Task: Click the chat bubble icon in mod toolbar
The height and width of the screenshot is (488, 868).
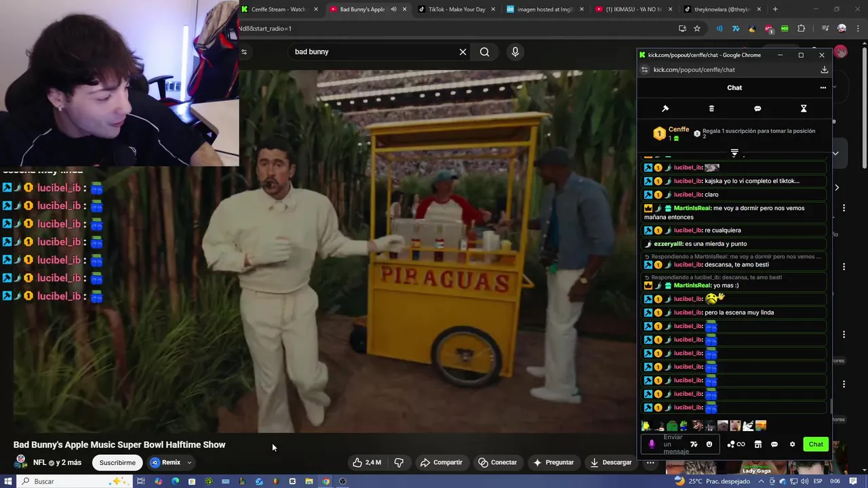Action: (x=757, y=108)
